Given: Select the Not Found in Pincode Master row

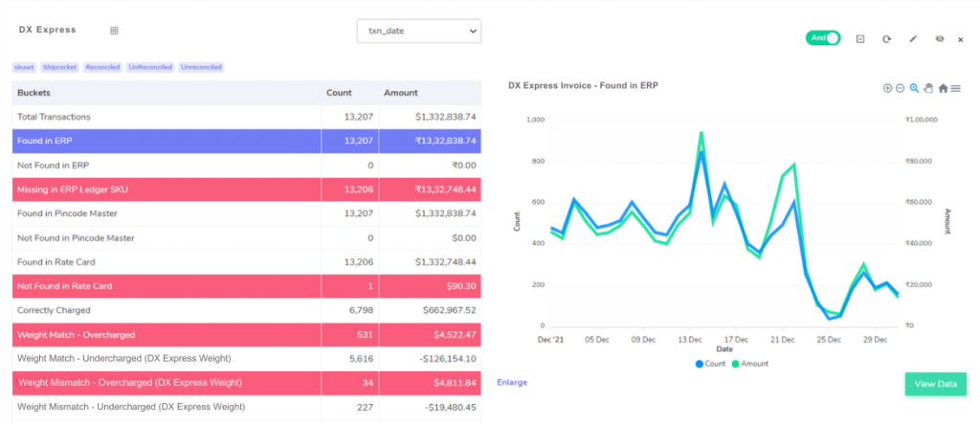Looking at the screenshot, I should [247, 238].
